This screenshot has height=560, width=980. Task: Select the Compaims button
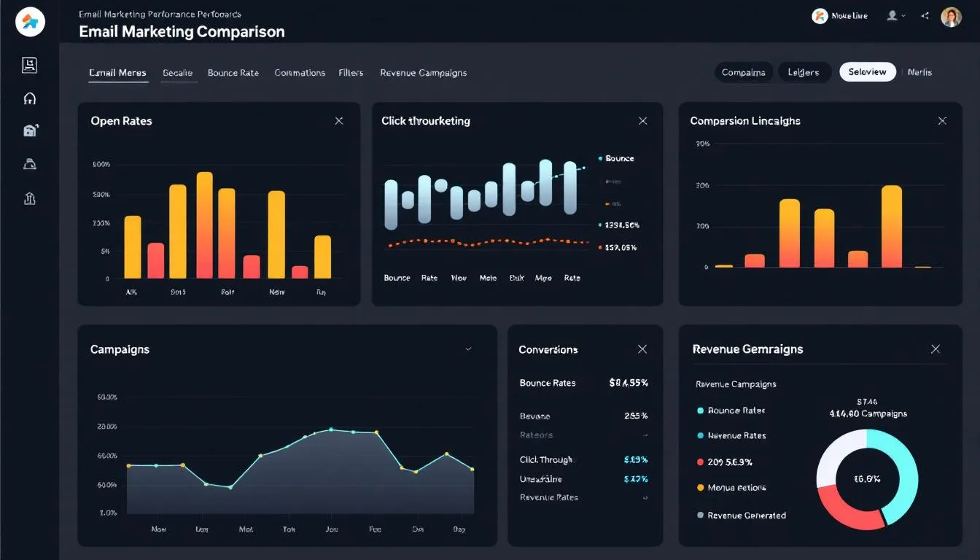point(744,71)
